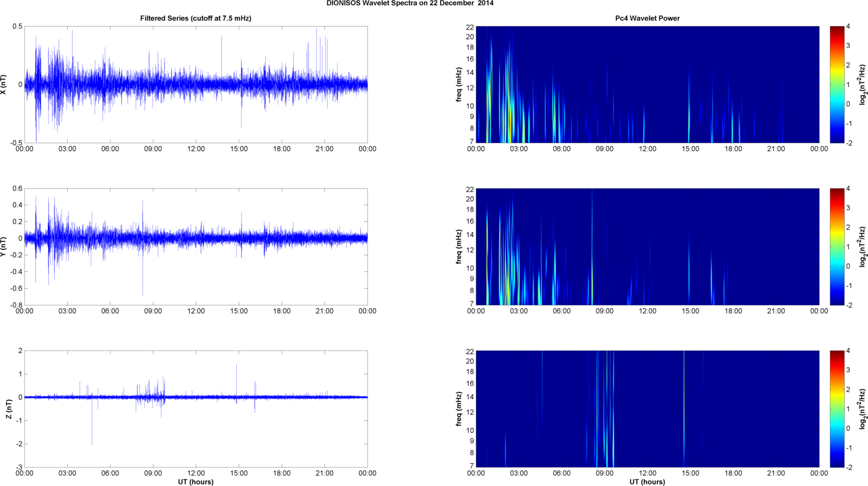This screenshot has height=486, width=868.
Task: Click inside the middle Pc4 wavelet spectrogram
Action: click(x=647, y=247)
